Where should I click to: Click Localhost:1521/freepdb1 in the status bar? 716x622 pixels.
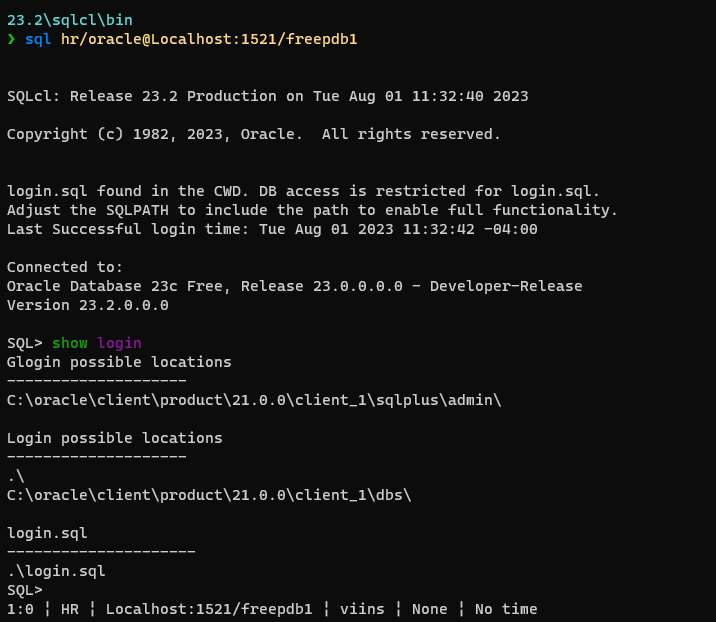click(209, 610)
